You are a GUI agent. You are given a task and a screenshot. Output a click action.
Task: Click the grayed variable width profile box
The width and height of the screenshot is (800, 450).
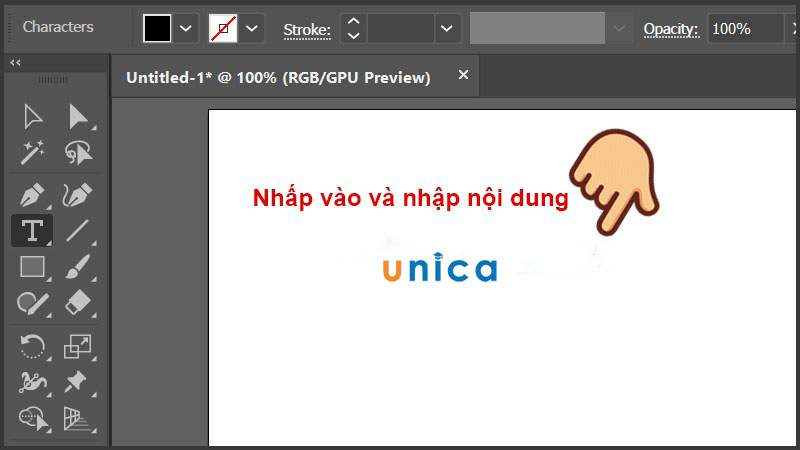(537, 28)
